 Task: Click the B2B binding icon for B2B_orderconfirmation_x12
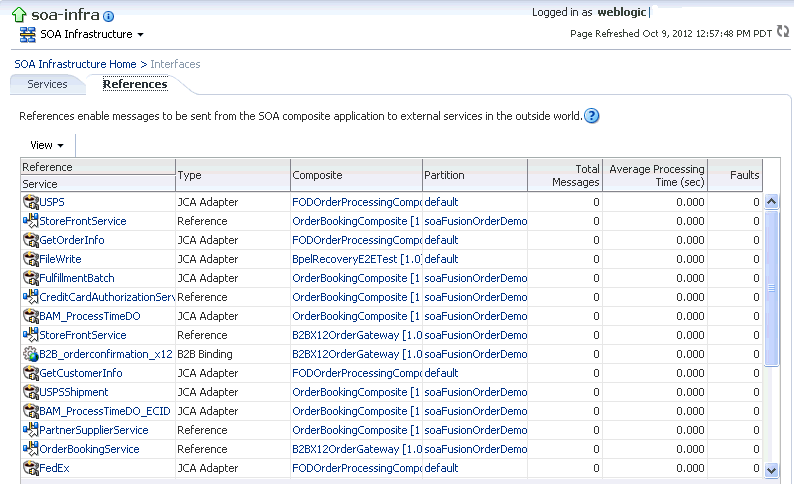tap(31, 354)
